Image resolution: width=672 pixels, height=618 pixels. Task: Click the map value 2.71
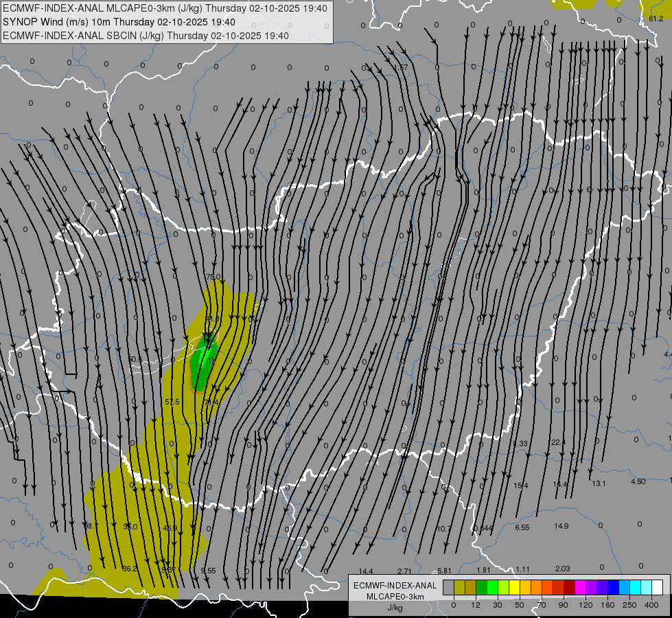[x=404, y=571]
